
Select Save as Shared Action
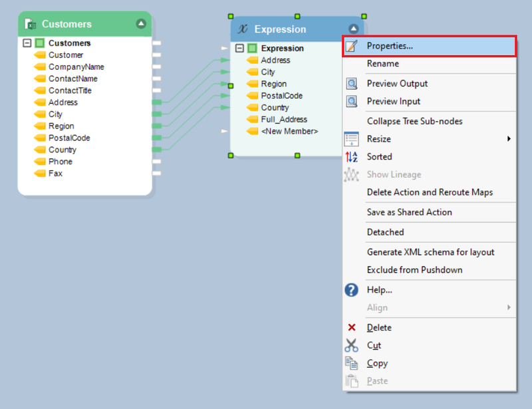click(x=409, y=212)
